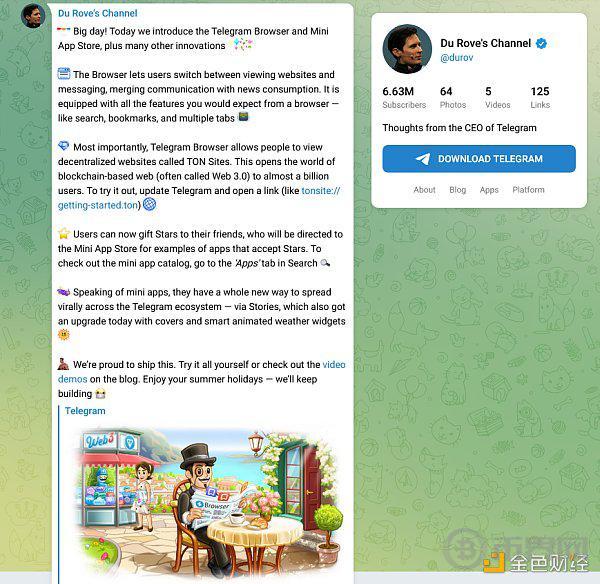The height and width of the screenshot is (584, 600).
Task: Click the magnifier emoji after Search
Action: point(325,263)
